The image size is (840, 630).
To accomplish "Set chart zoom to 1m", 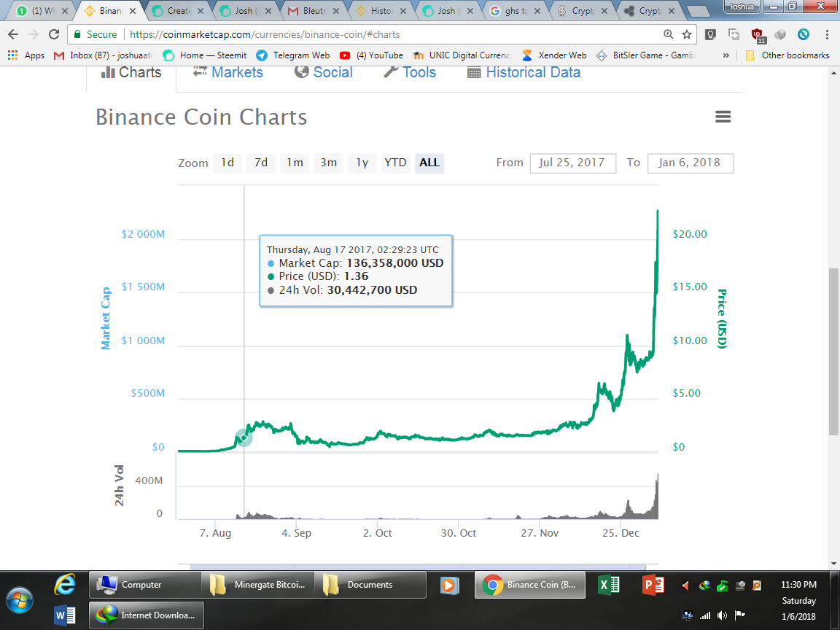I will 295,163.
